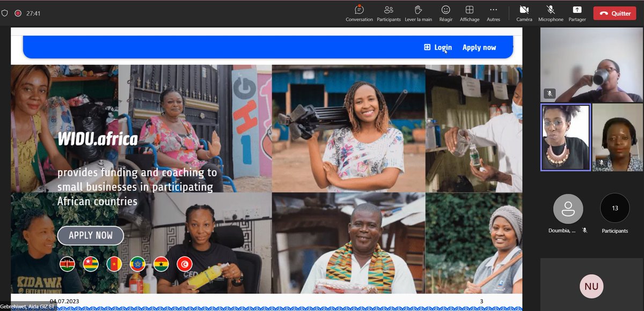Click the Ghana flag icon
This screenshot has width=644, height=311.
pyautogui.click(x=161, y=264)
